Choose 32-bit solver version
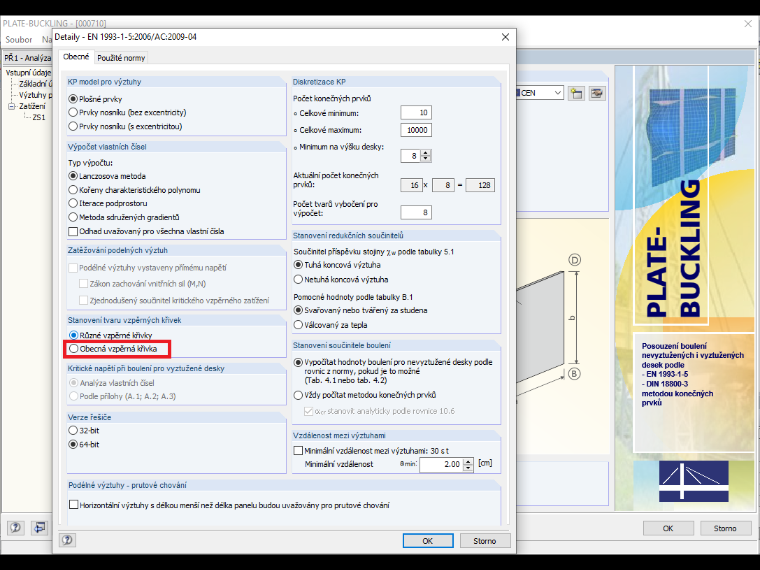Image resolution: width=760 pixels, height=570 pixels. click(x=73, y=430)
